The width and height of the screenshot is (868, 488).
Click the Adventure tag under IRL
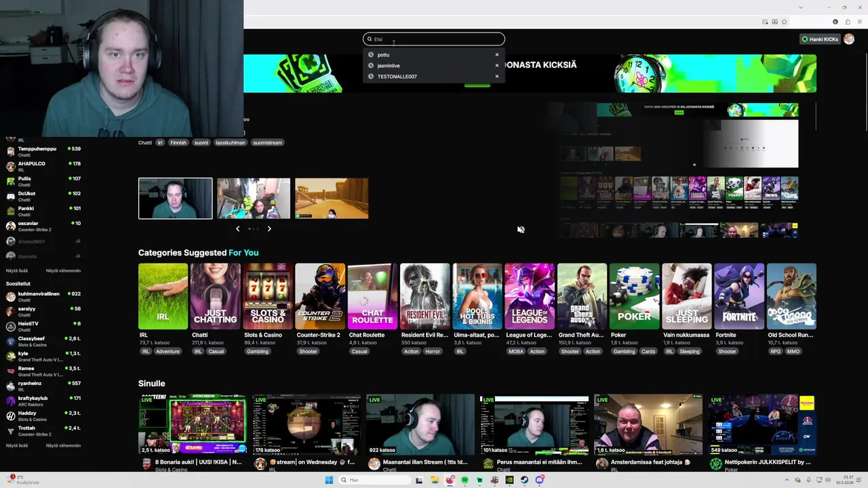[x=167, y=352]
